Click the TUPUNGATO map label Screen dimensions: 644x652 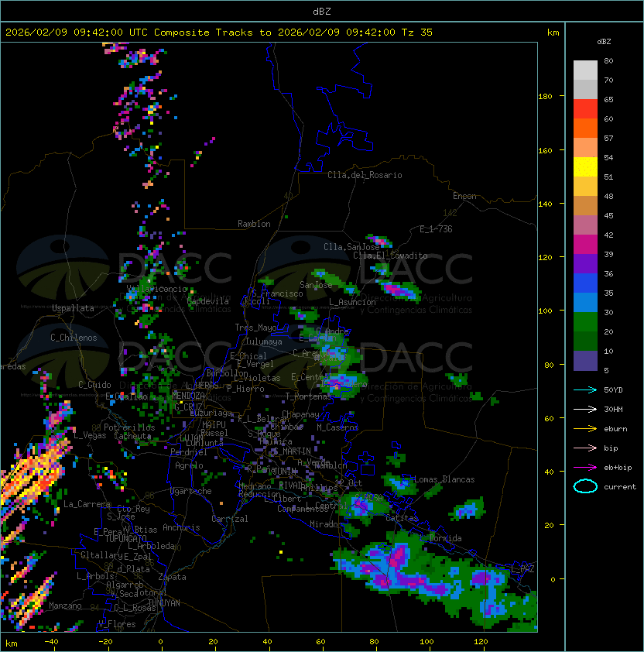click(x=125, y=538)
